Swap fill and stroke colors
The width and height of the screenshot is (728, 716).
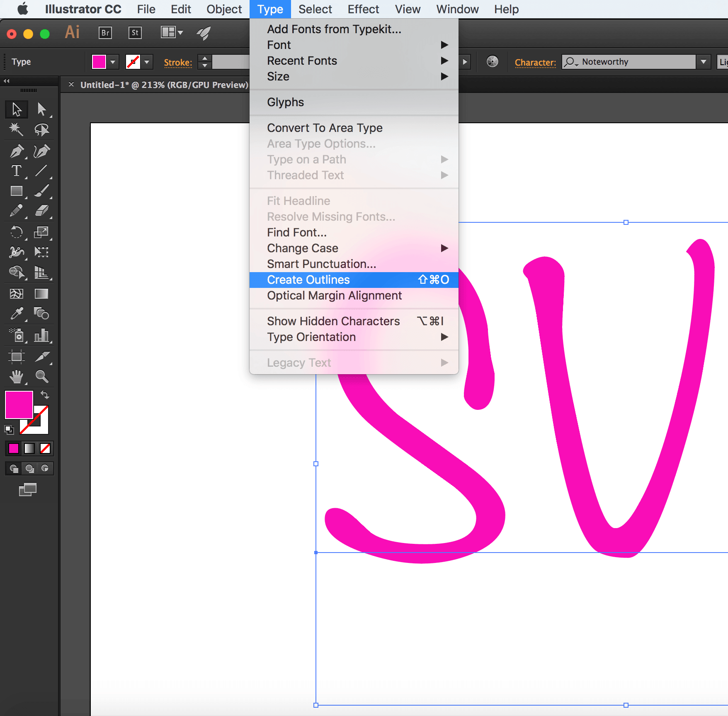(x=45, y=395)
